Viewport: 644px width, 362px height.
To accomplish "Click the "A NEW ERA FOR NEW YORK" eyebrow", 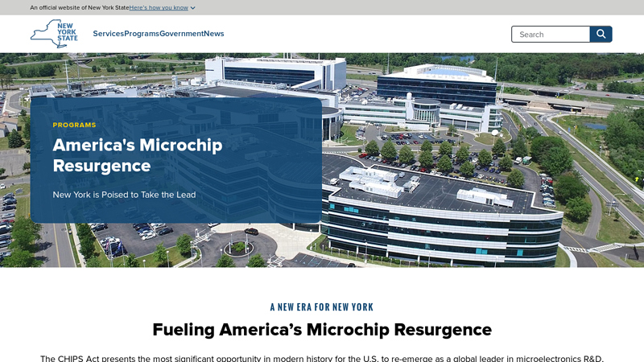I will click(322, 307).
